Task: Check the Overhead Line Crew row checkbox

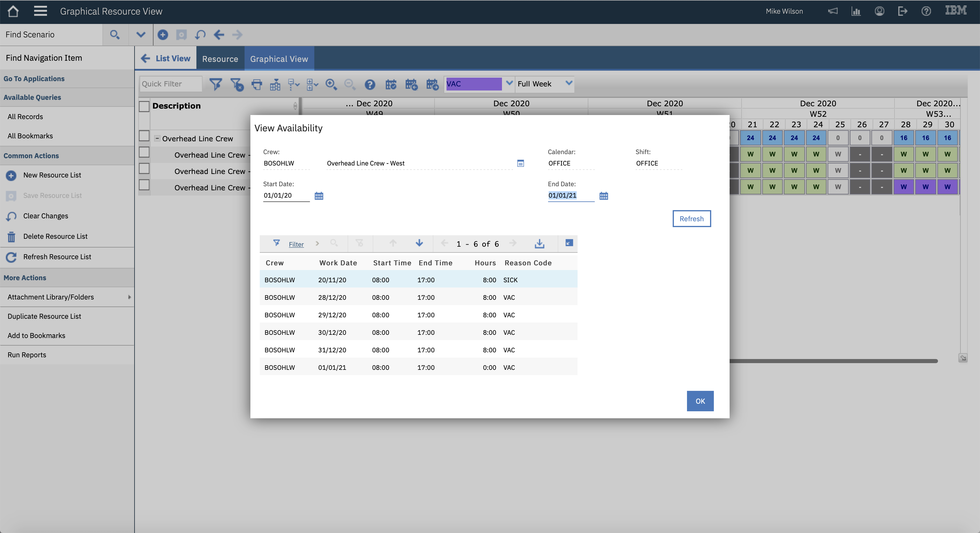Action: (x=144, y=136)
